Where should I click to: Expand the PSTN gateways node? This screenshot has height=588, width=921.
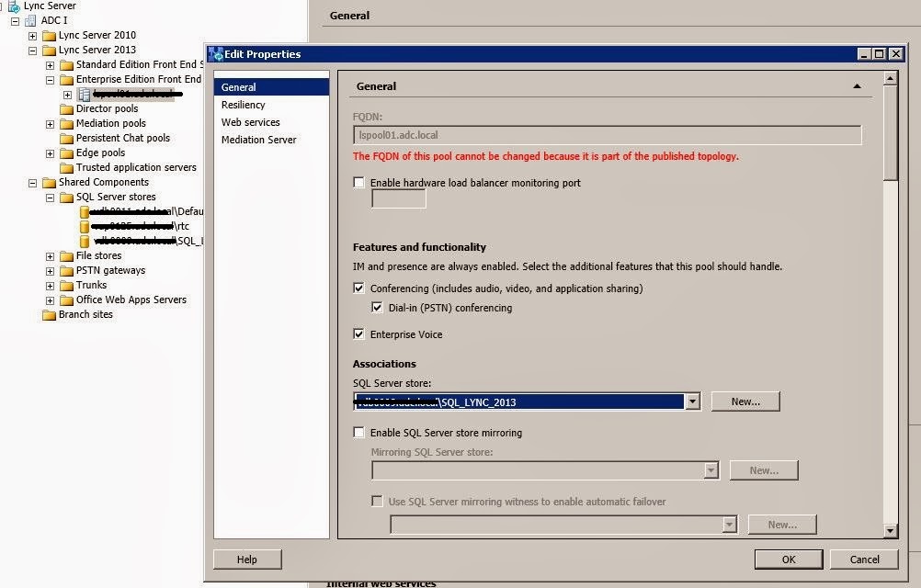50,271
